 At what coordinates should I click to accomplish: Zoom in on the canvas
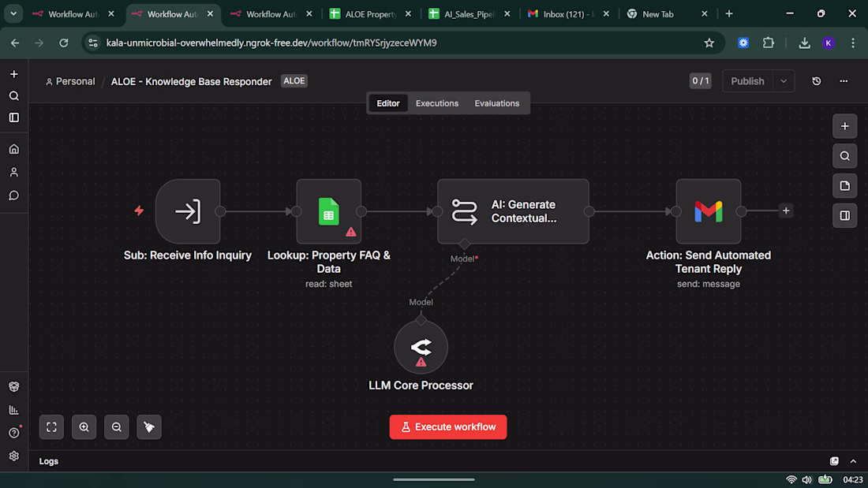pos(84,427)
